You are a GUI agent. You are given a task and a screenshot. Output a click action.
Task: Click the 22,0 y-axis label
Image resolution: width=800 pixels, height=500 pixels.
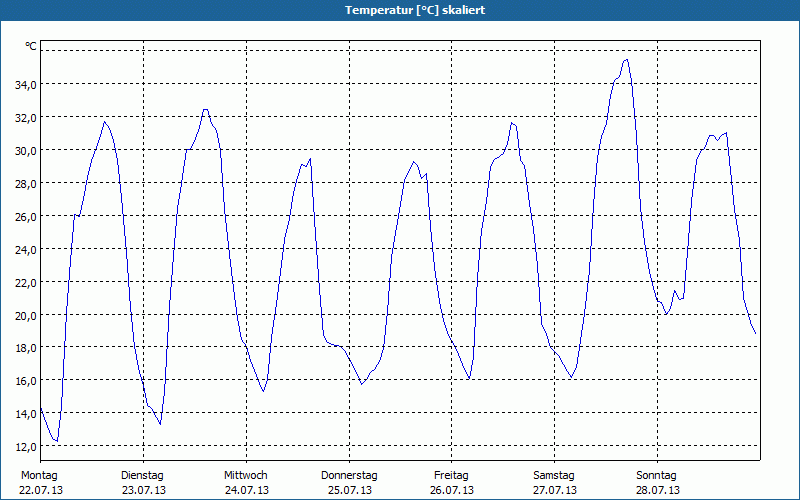26,282
